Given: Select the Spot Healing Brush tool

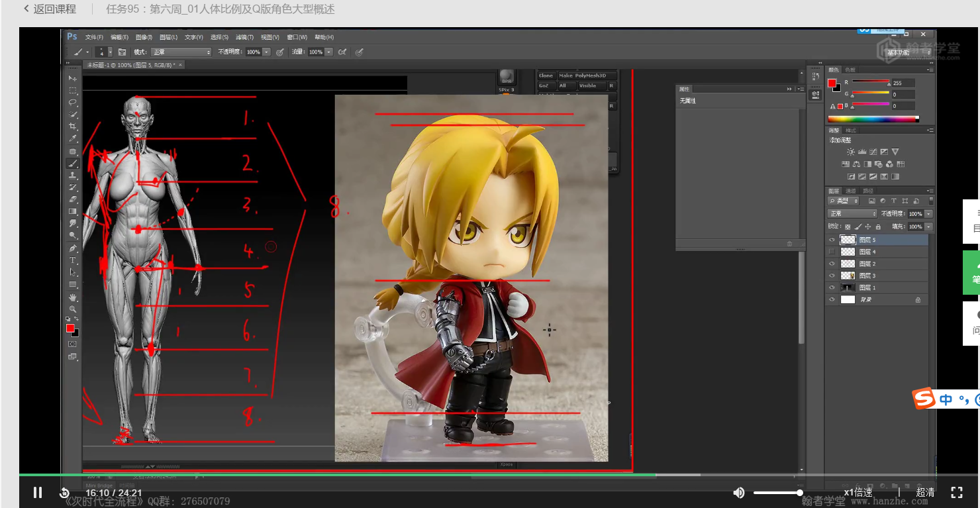Looking at the screenshot, I should (73, 151).
